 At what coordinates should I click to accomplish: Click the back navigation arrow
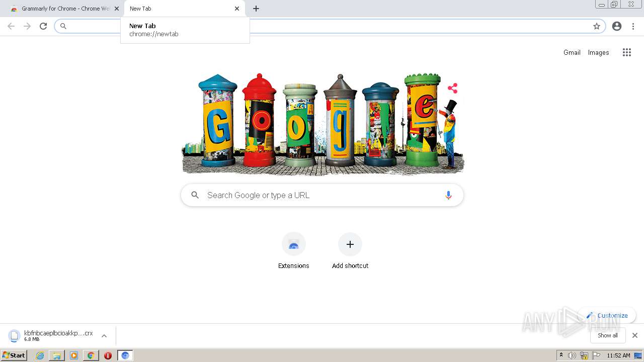tap(11, 26)
